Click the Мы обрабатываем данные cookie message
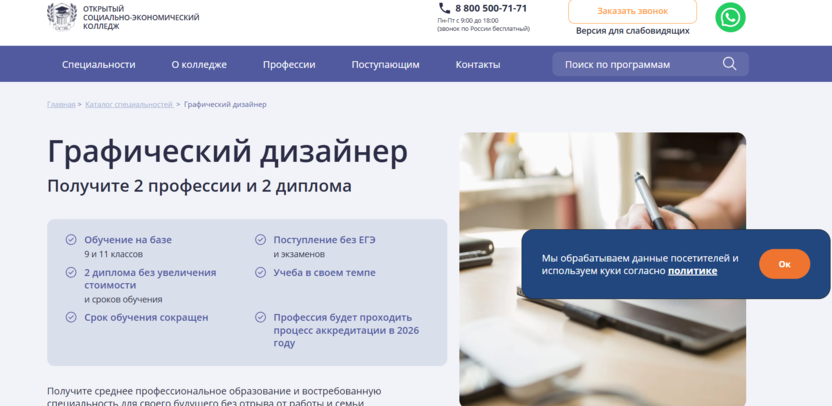Screen dimensions: 832x406 pyautogui.click(x=640, y=265)
